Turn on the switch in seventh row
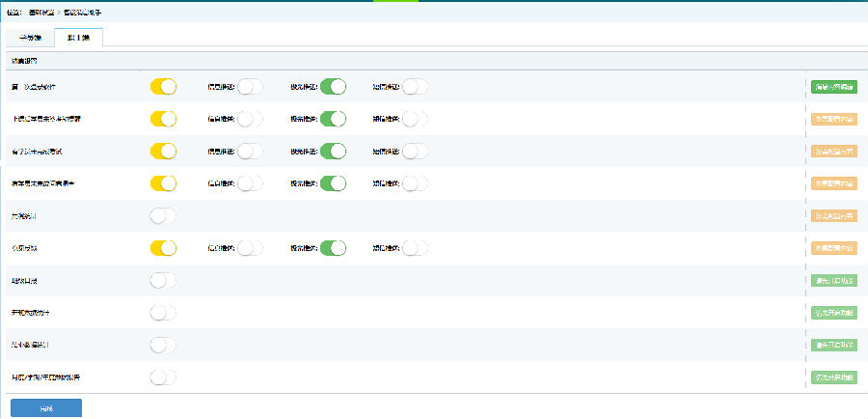 pos(163,280)
